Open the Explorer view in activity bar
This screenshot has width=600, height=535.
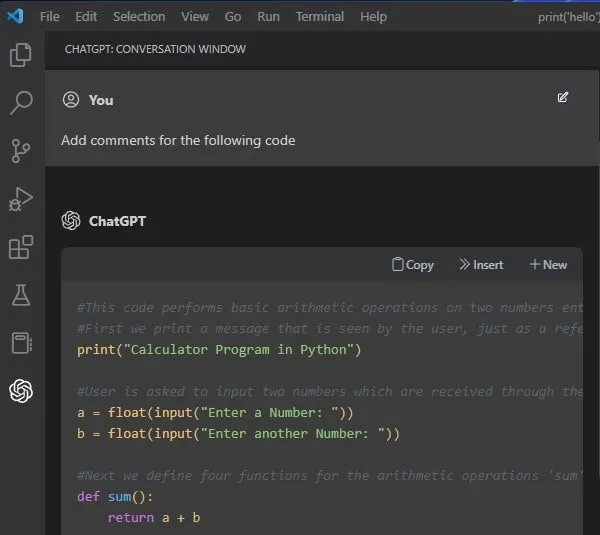[21, 55]
